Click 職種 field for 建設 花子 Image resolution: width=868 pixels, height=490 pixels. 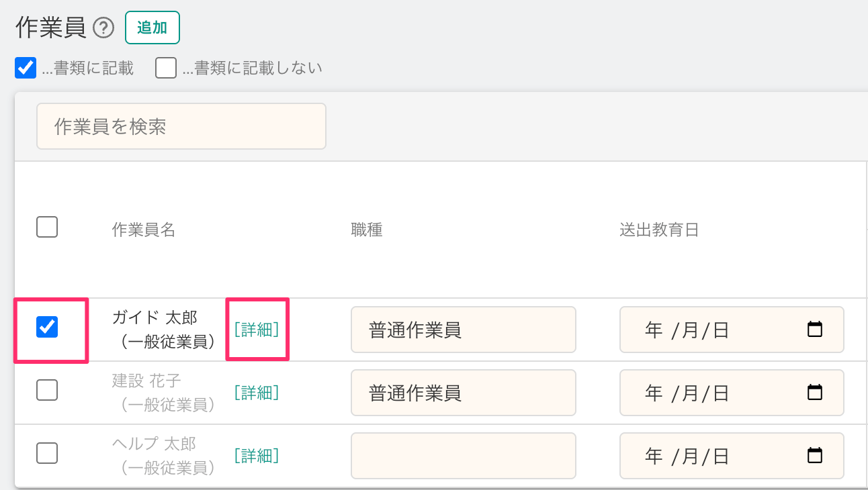tap(463, 393)
